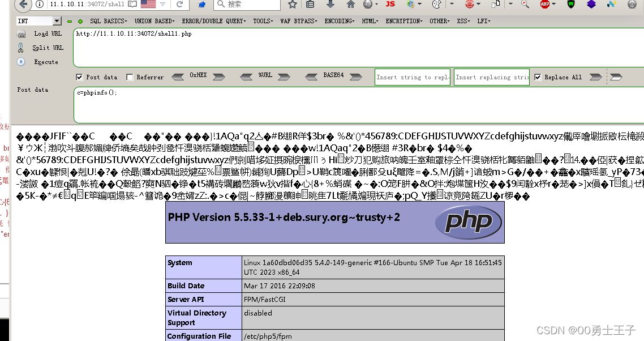Open the UNION BASED menu
This screenshot has height=341, width=644.
(x=155, y=21)
